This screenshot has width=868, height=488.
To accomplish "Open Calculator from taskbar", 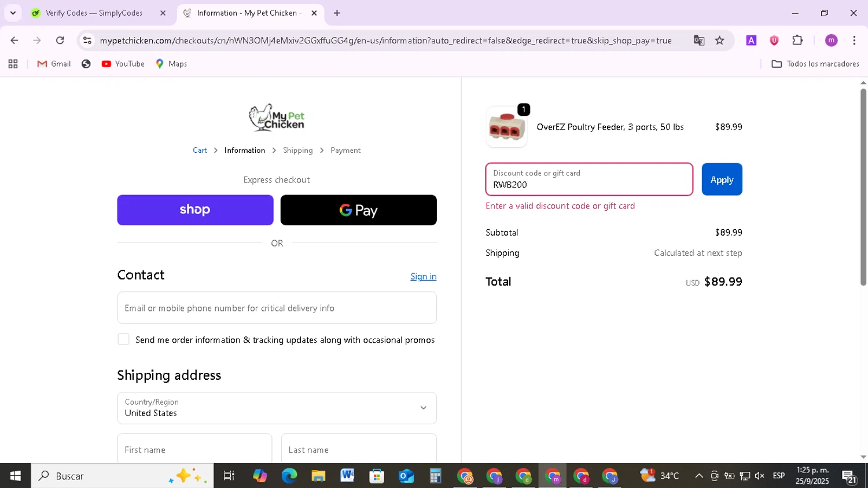I will pyautogui.click(x=435, y=476).
